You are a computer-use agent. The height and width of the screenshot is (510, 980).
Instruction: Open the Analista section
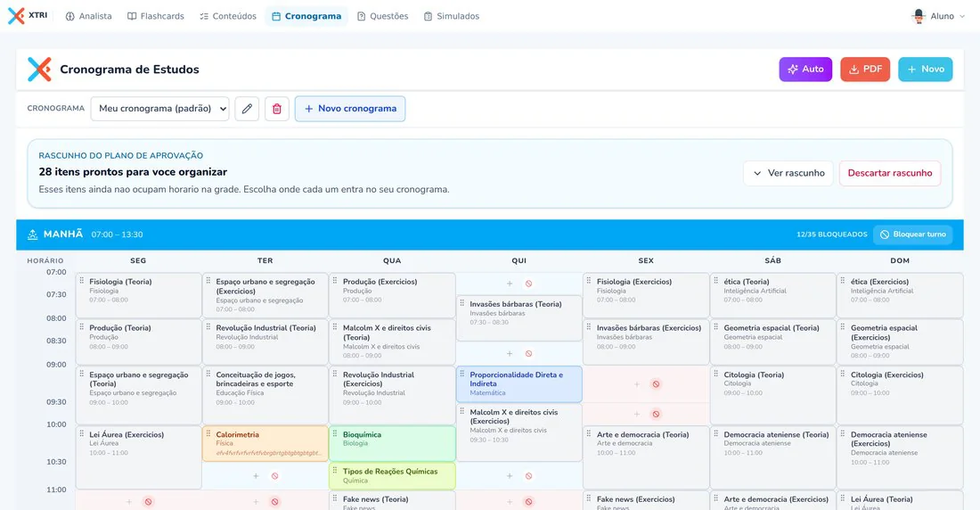click(x=88, y=16)
